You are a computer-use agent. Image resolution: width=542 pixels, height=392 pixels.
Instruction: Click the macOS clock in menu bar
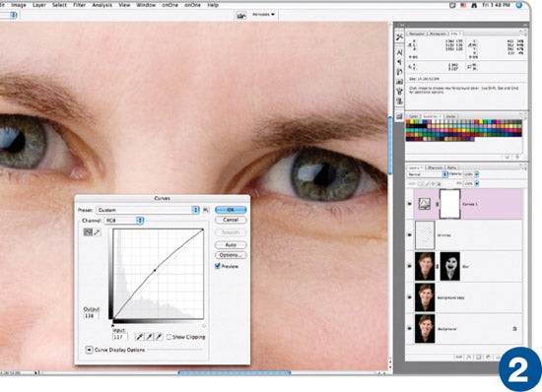pos(495,5)
